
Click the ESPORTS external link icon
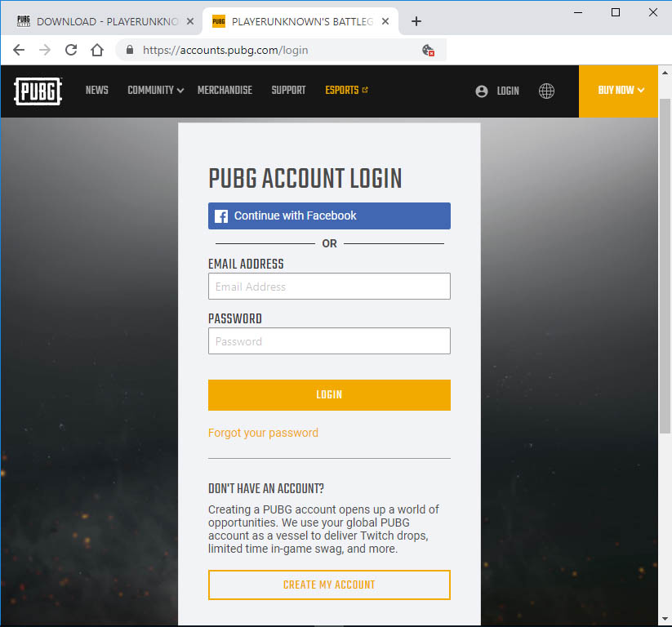pos(365,90)
